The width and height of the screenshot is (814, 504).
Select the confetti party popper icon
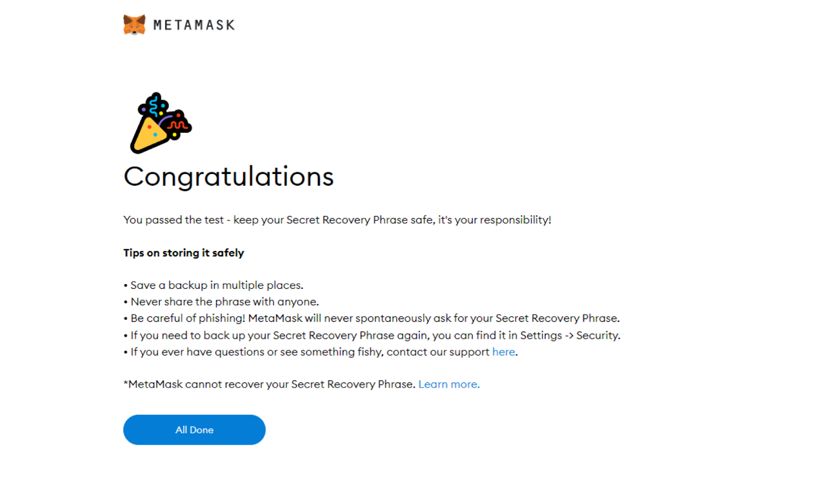pyautogui.click(x=159, y=124)
